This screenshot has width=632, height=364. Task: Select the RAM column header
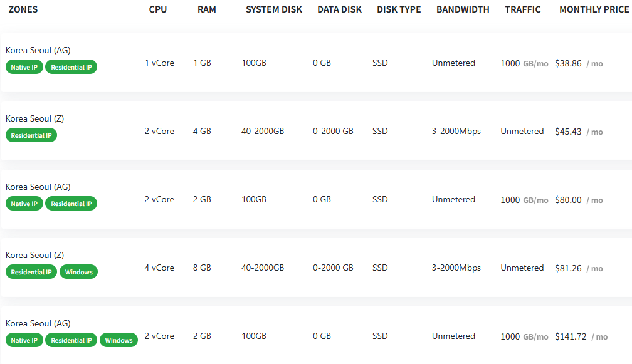pyautogui.click(x=206, y=9)
